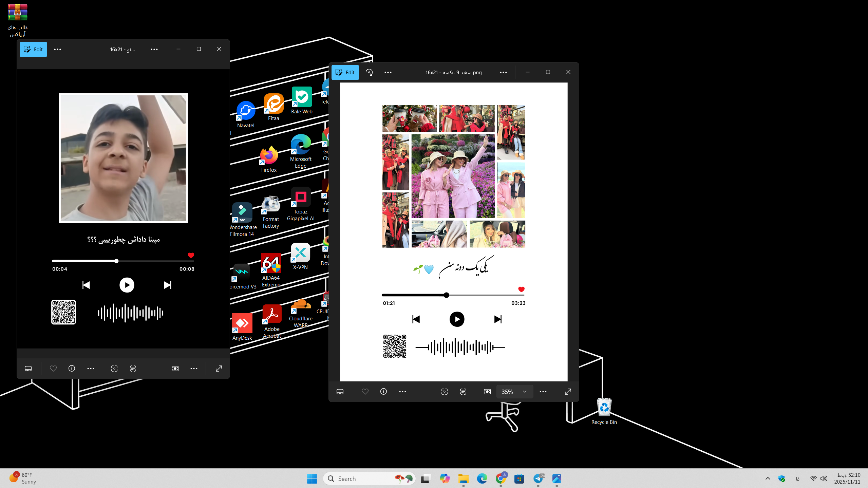Open three-dots menu beside left window title
868x488 pixels.
154,49
